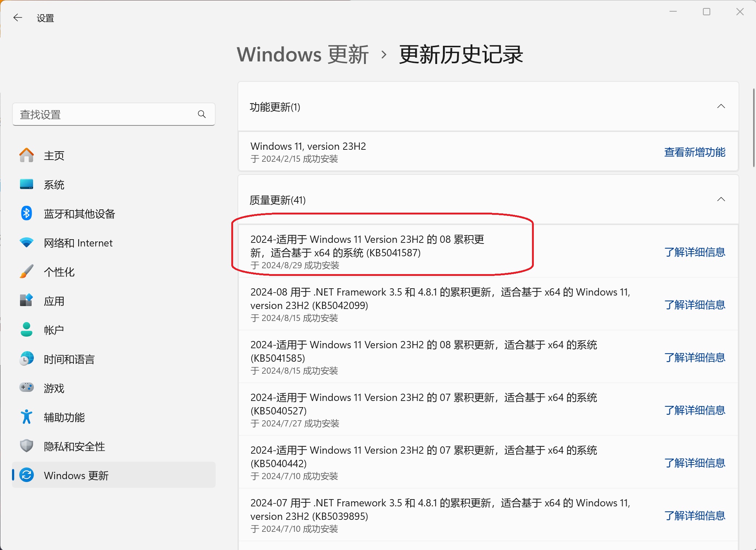Open 隐私和安全性 settings

coord(114,446)
